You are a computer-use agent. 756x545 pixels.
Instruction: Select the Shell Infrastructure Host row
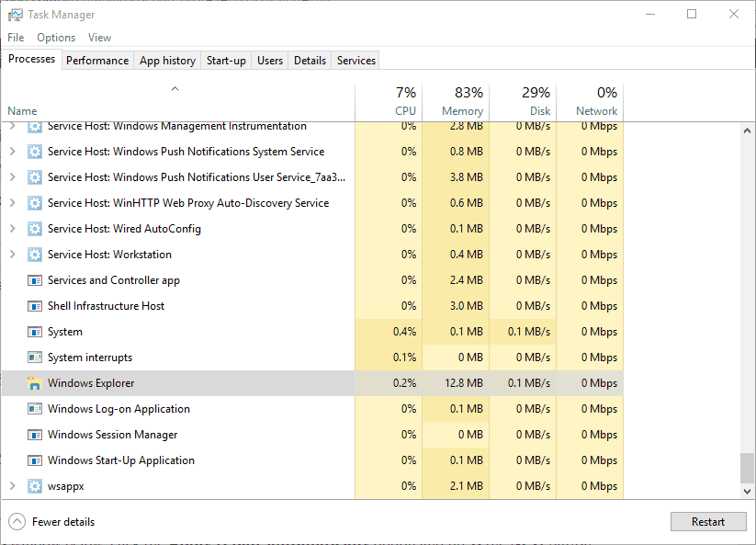312,306
